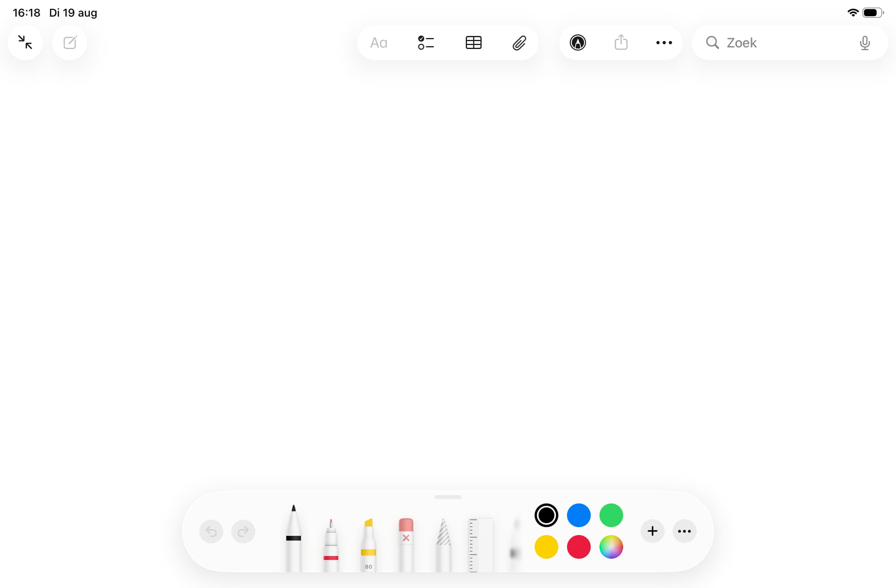896x588 pixels.
Task: Insert a table with table icon
Action: coord(473,43)
